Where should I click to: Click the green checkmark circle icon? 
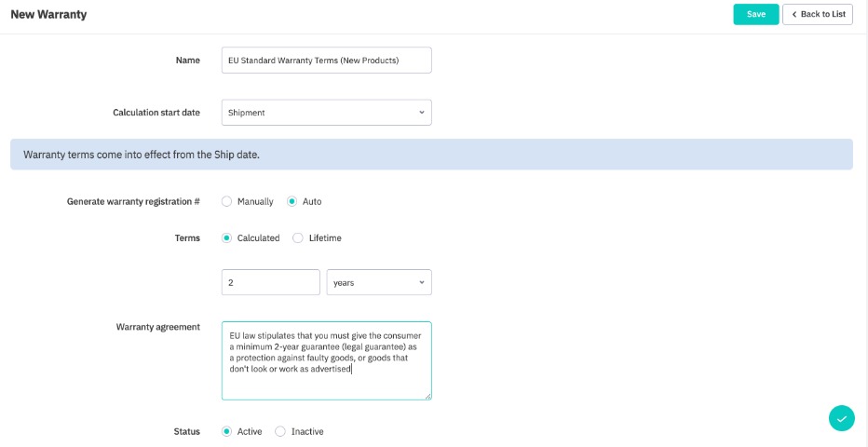click(x=841, y=418)
